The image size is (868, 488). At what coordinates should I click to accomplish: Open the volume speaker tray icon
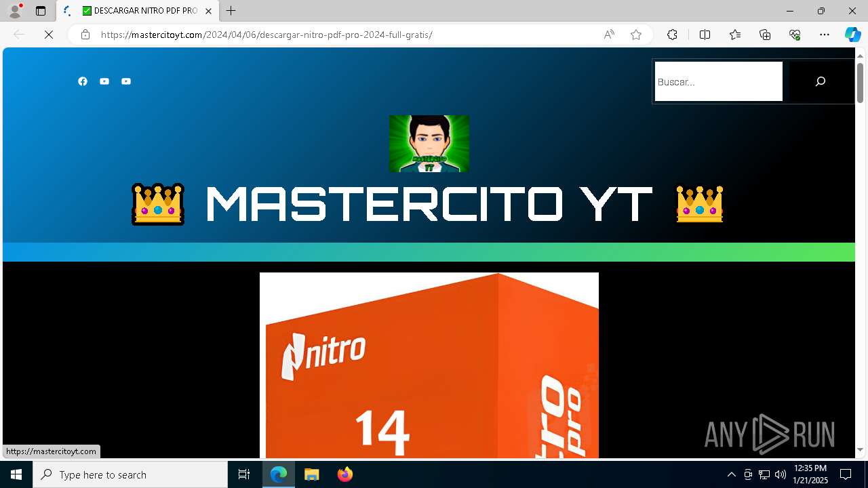(781, 474)
